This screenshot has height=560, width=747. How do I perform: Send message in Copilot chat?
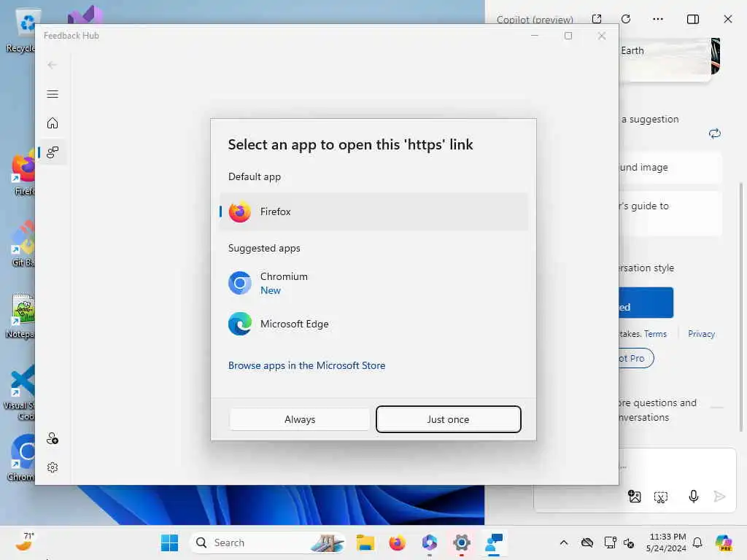coord(719,497)
